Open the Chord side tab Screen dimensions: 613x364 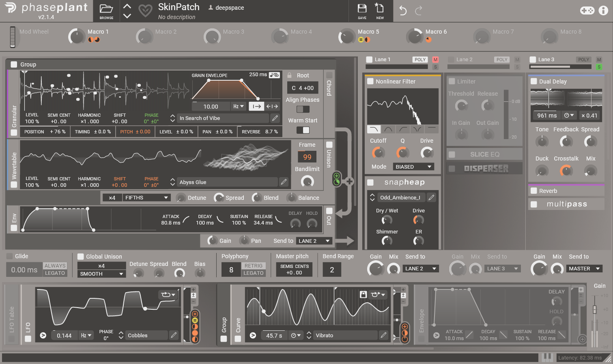point(329,88)
